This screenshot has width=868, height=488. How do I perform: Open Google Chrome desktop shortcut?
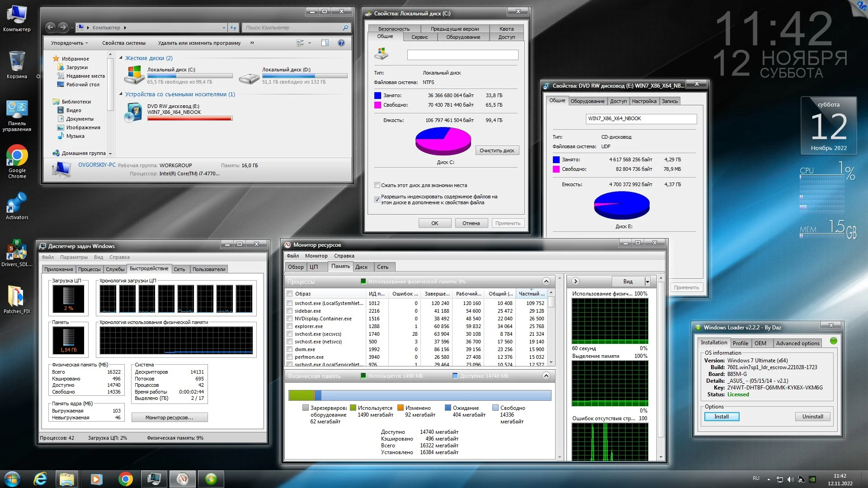point(17,156)
